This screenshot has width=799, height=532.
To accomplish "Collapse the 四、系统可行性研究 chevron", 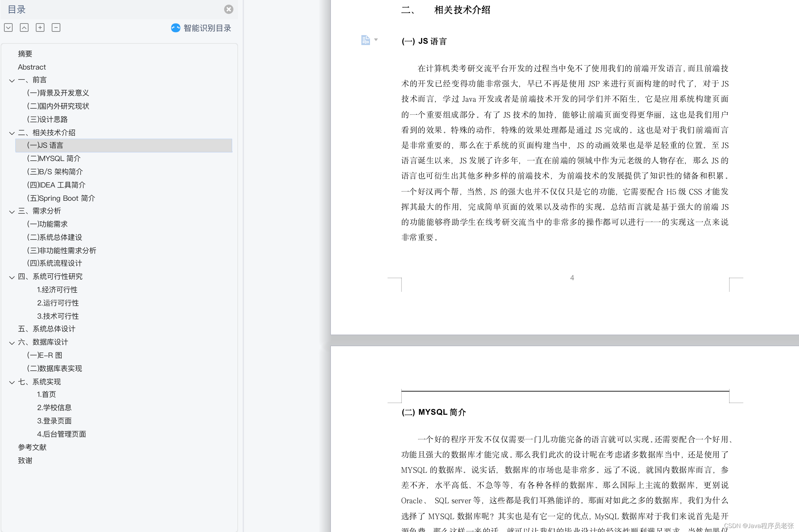I will [x=12, y=277].
